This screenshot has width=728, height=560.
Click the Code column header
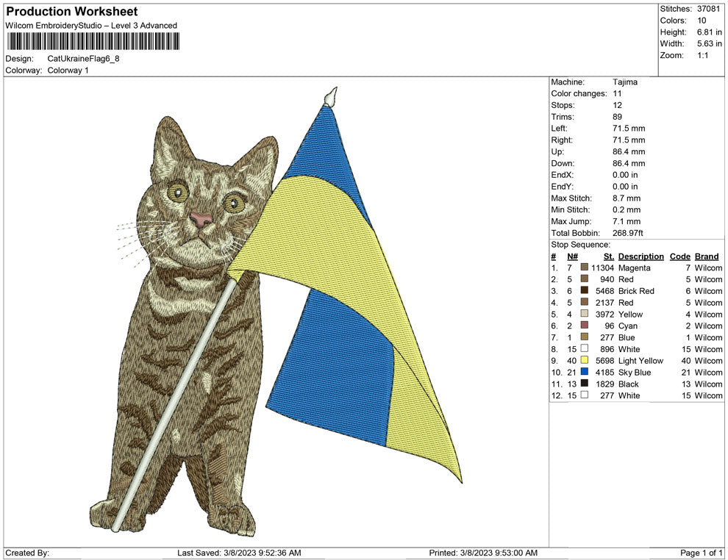pos(679,256)
